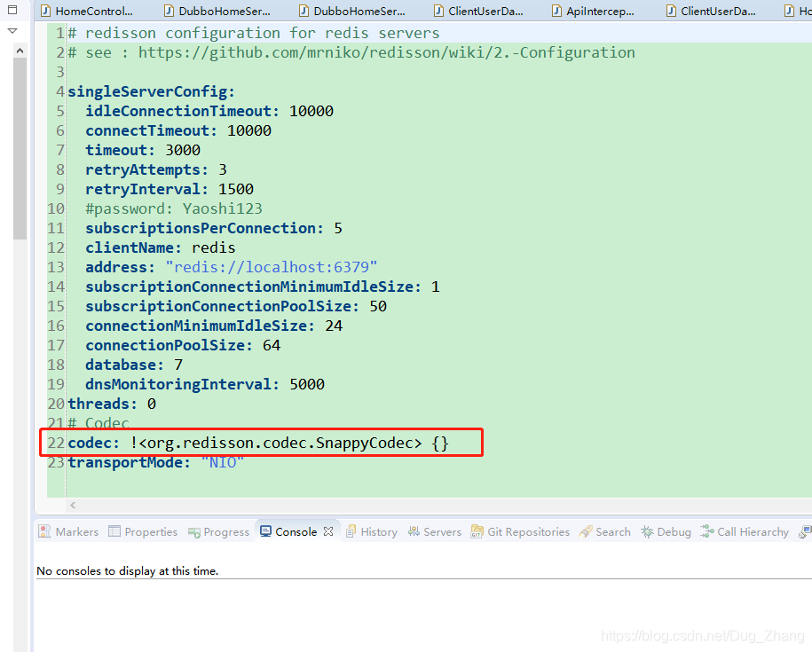
Task: Click the 'singleServerConfig:' key
Action: tap(151, 91)
